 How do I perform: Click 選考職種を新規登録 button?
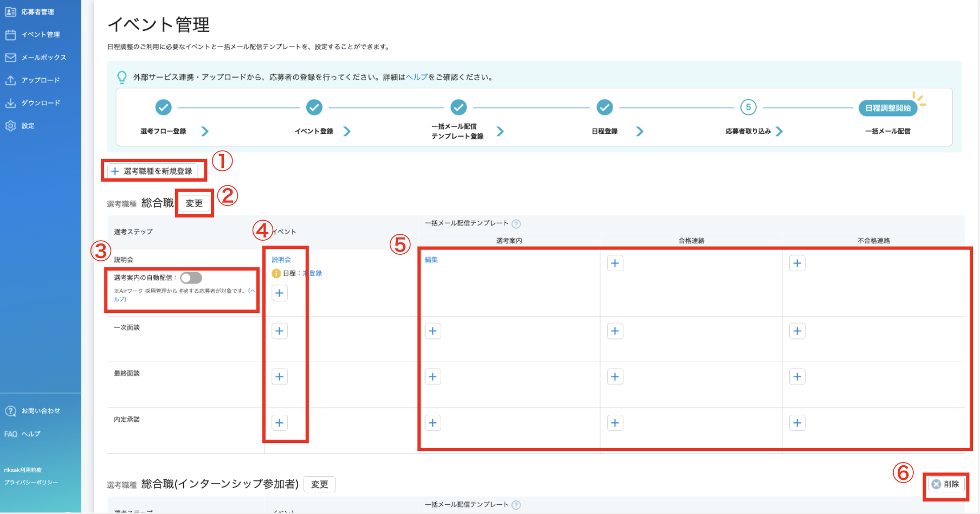152,171
